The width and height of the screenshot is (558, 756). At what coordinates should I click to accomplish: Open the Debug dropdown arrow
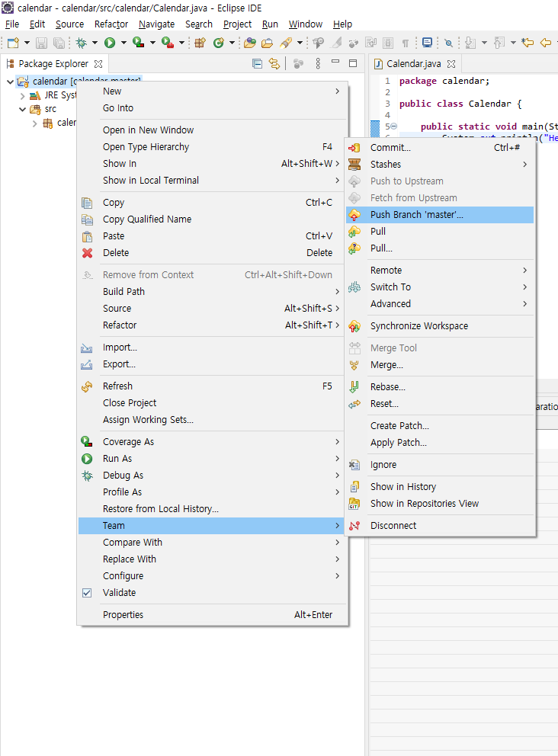95,43
